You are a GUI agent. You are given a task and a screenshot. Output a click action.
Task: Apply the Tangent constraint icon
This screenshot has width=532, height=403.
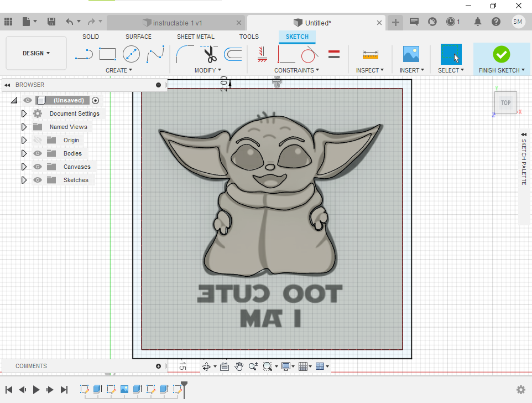pyautogui.click(x=310, y=54)
